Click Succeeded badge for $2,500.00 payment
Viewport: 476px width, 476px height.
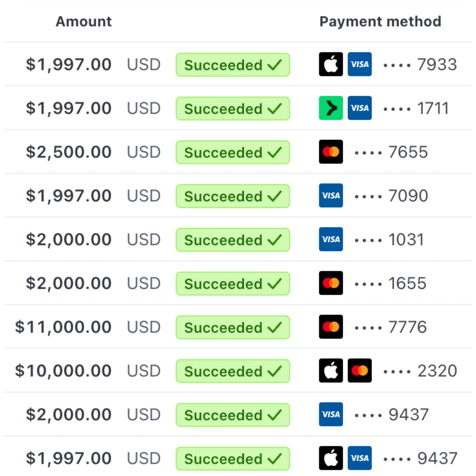tap(233, 152)
